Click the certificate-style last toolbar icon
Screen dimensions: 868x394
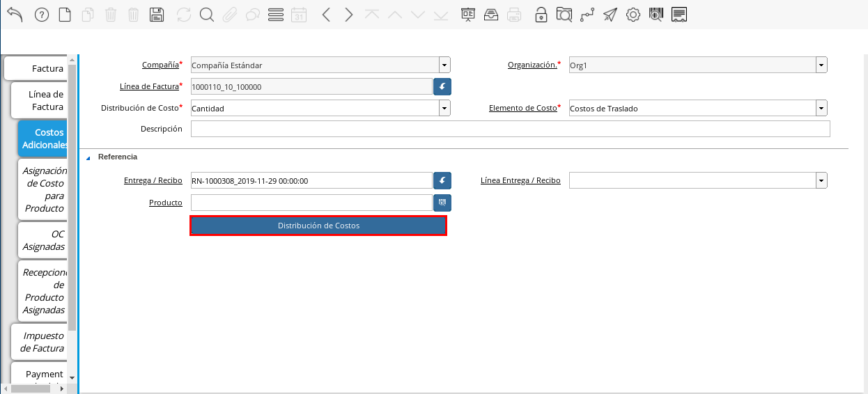click(679, 15)
